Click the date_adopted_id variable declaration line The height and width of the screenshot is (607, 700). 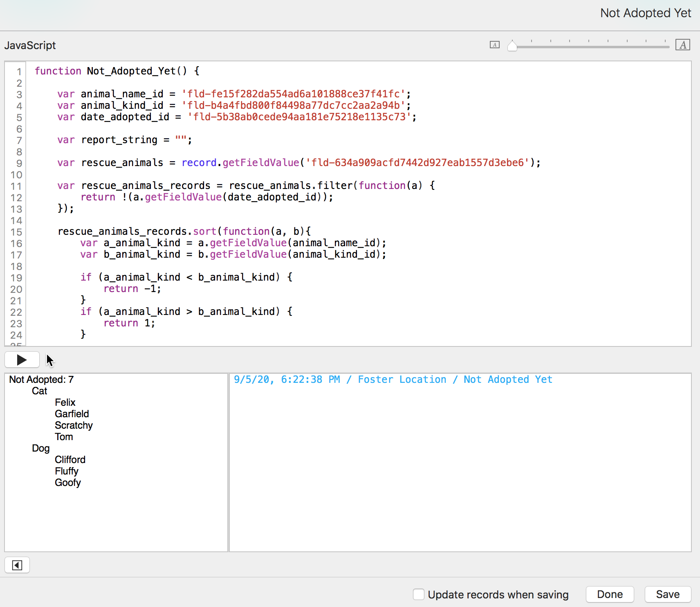point(237,117)
